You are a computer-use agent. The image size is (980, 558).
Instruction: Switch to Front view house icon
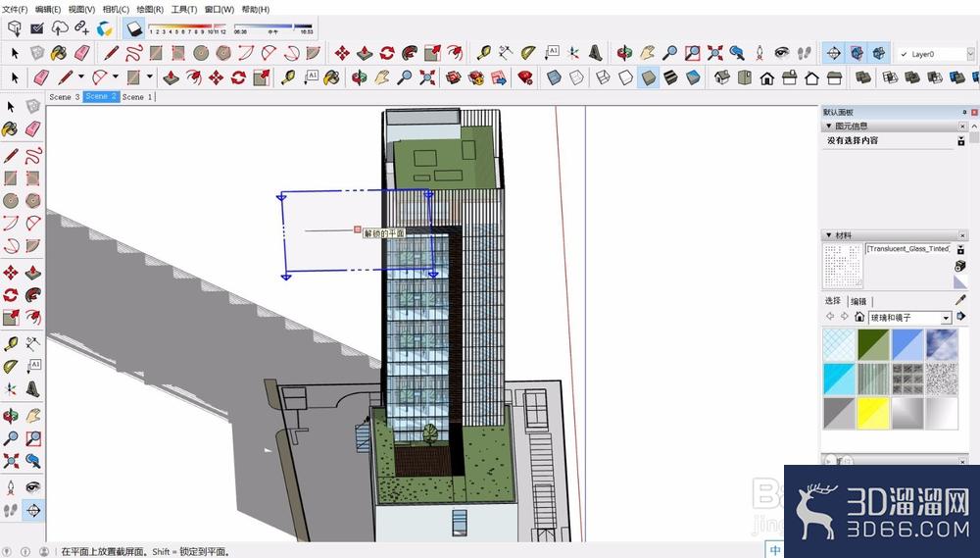point(767,77)
